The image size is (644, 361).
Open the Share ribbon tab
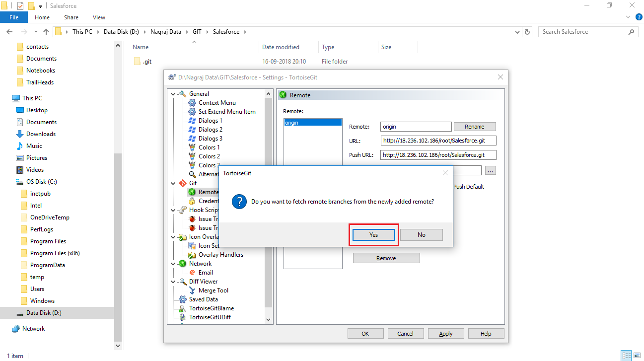click(x=71, y=17)
